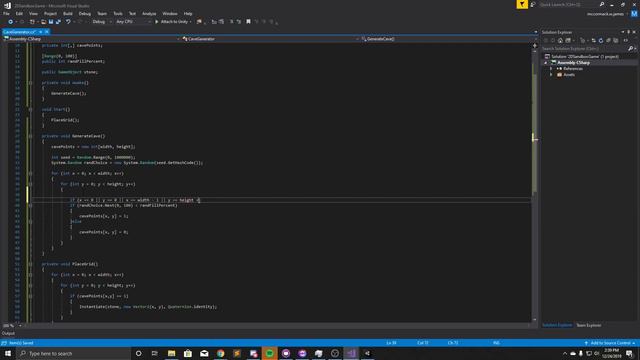This screenshot has width=640, height=360.
Task: Open the Build menu
Action: pyautogui.click(x=68, y=13)
